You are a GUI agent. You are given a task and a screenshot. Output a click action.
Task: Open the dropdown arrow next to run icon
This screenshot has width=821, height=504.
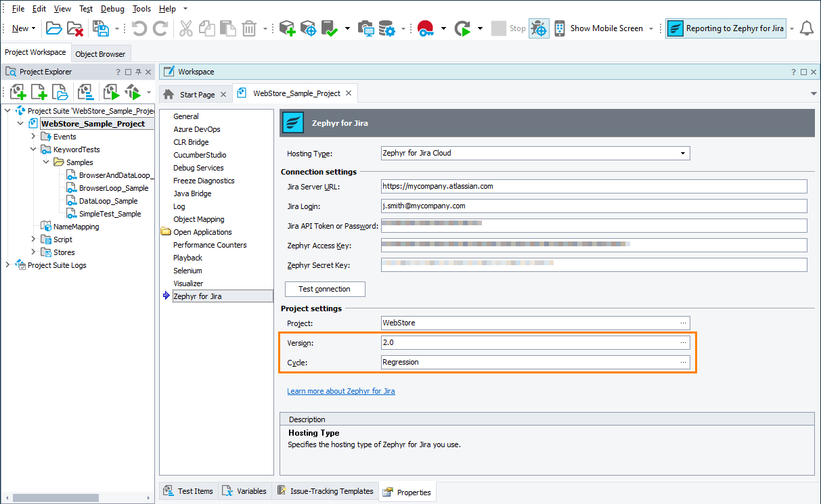click(480, 28)
